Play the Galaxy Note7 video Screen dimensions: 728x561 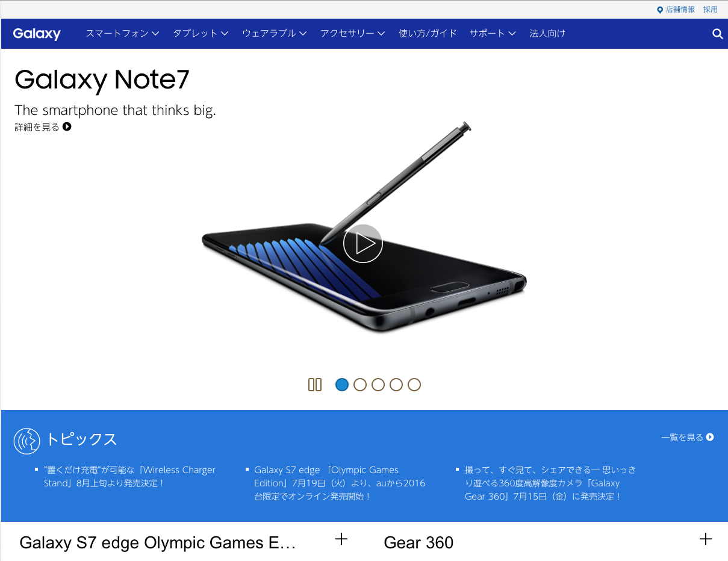click(362, 244)
